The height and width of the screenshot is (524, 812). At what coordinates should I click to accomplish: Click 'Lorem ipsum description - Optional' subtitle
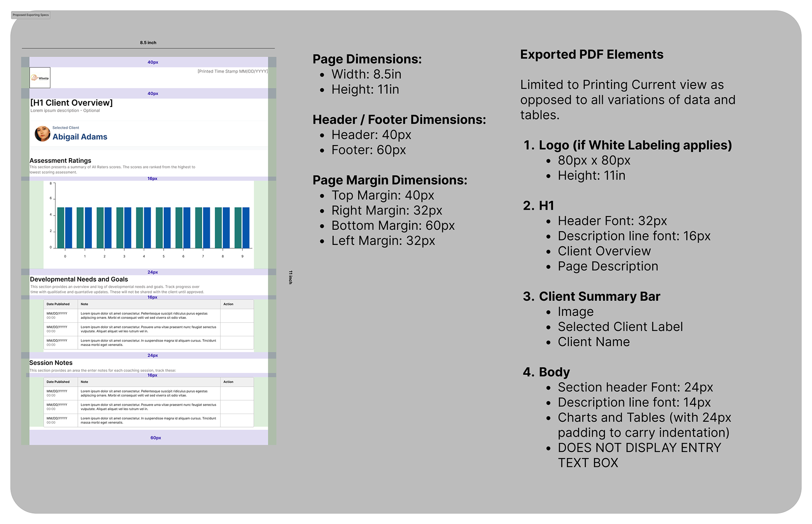(x=65, y=111)
